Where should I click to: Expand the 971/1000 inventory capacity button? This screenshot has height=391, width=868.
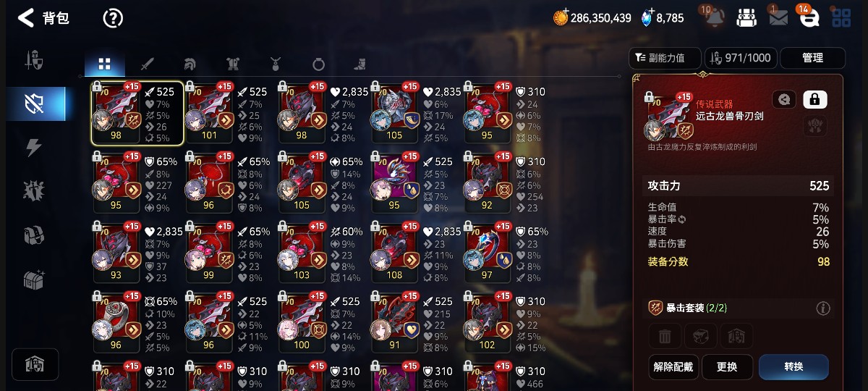pyautogui.click(x=741, y=58)
